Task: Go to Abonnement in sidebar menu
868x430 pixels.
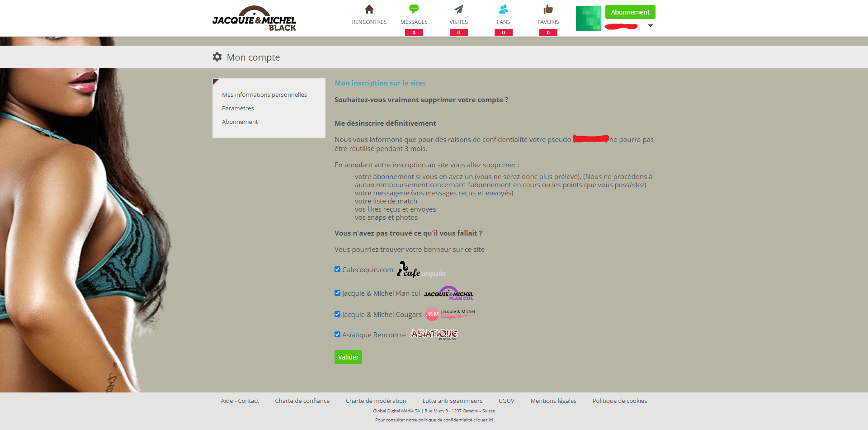Action: point(240,122)
